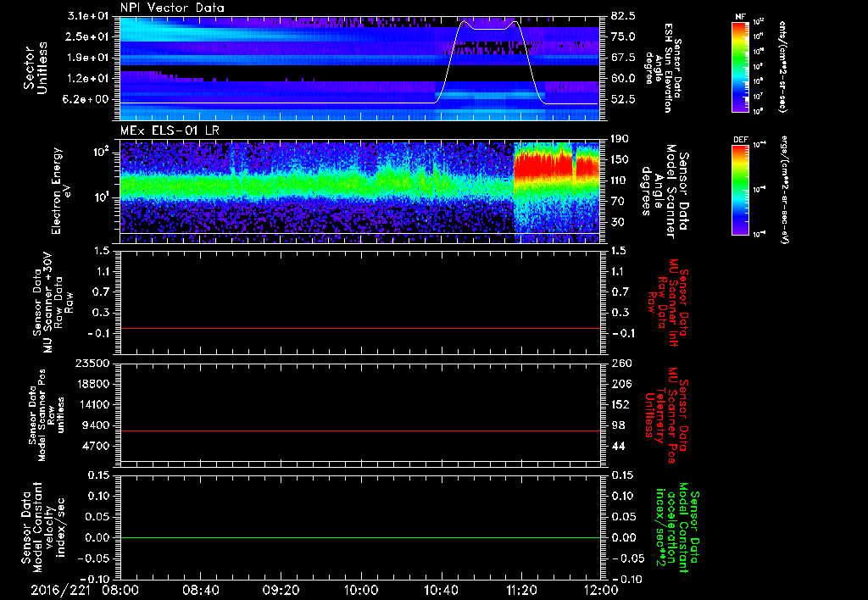Click the 44 telemetry tick label
The width and height of the screenshot is (868, 600).
point(618,446)
